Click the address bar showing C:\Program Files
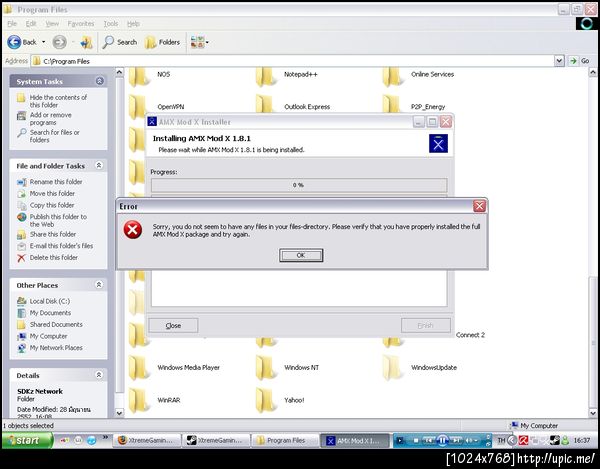The image size is (600, 469). coord(293,61)
